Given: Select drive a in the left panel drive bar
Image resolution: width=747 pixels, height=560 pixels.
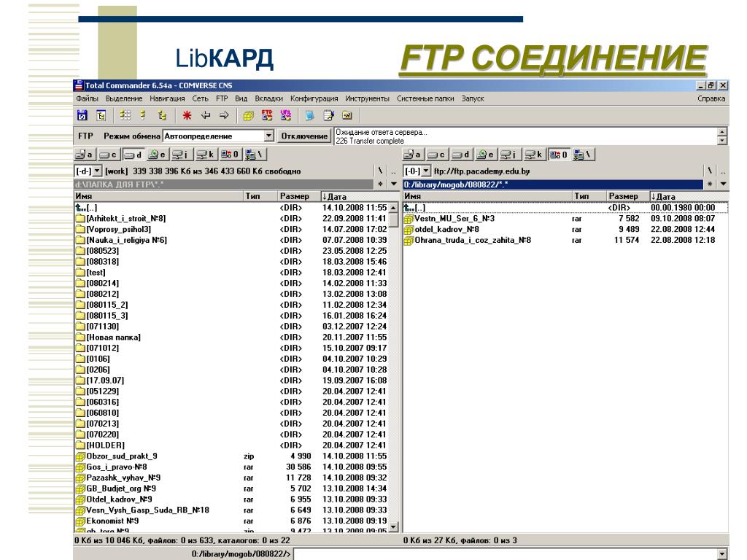Looking at the screenshot, I should pyautogui.click(x=85, y=155).
